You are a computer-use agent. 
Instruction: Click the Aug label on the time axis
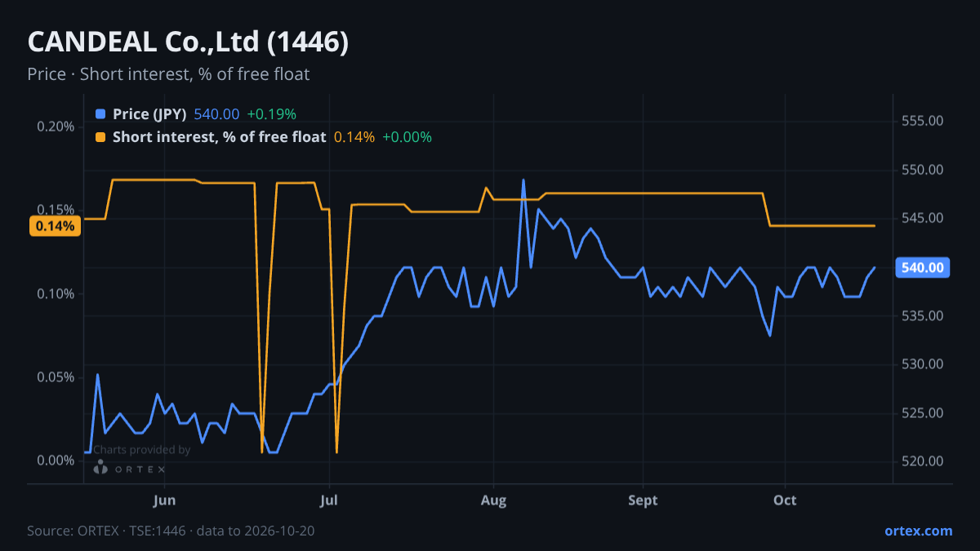point(493,500)
